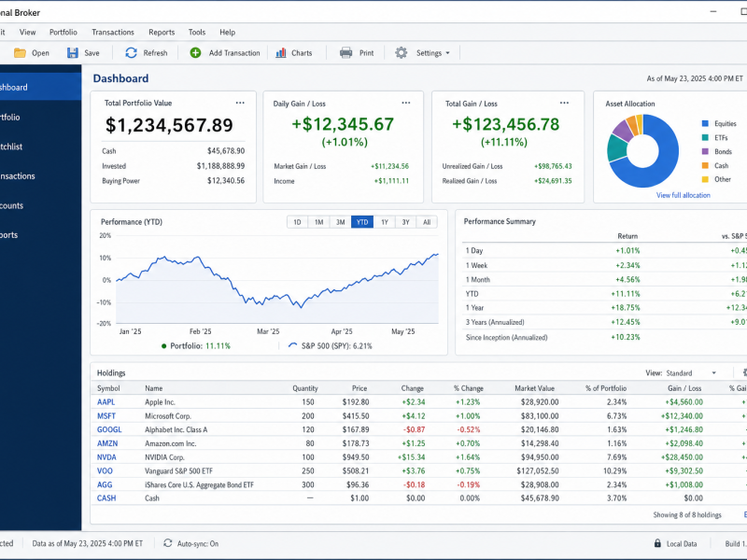Open the Charts bar graph icon
The height and width of the screenshot is (560, 747).
[x=281, y=53]
